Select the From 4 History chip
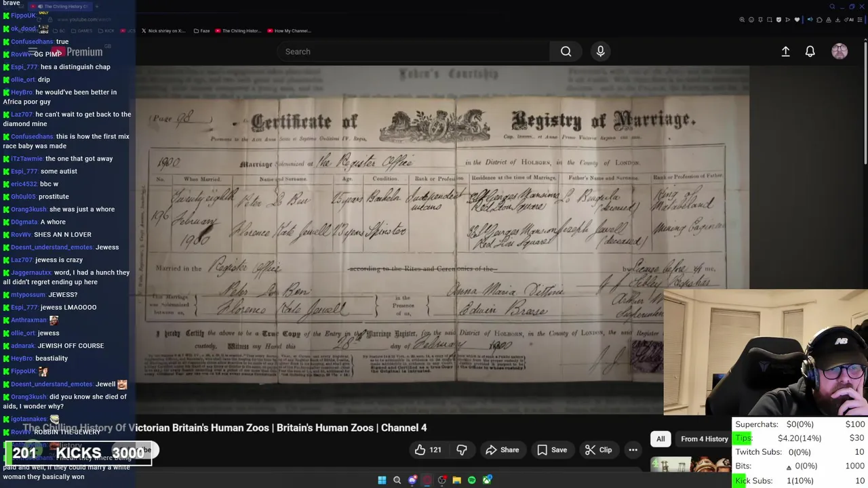The image size is (868, 488). (x=704, y=439)
